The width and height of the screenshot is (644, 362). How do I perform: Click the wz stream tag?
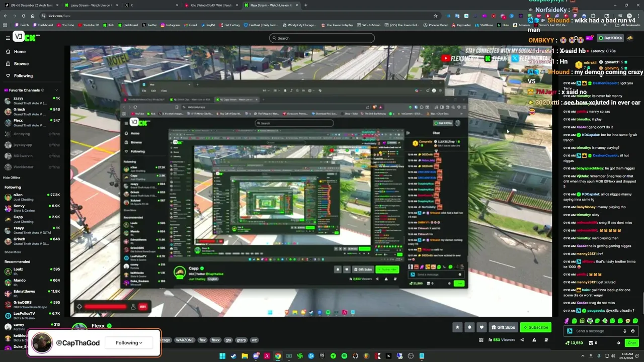click(x=254, y=340)
